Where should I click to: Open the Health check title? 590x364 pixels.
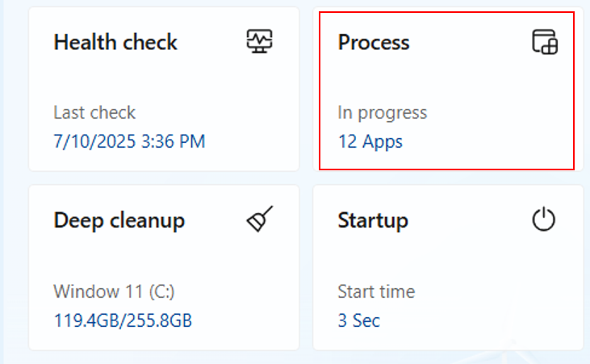115,42
